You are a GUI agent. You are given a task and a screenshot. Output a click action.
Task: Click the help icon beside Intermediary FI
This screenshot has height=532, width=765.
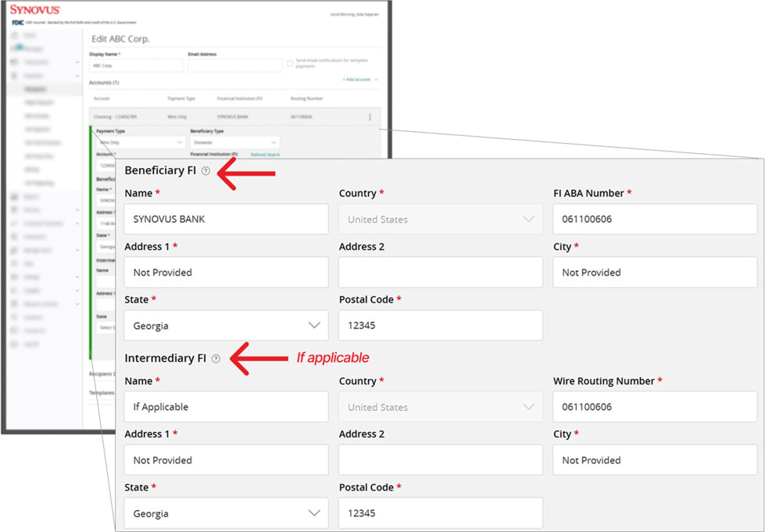click(216, 359)
